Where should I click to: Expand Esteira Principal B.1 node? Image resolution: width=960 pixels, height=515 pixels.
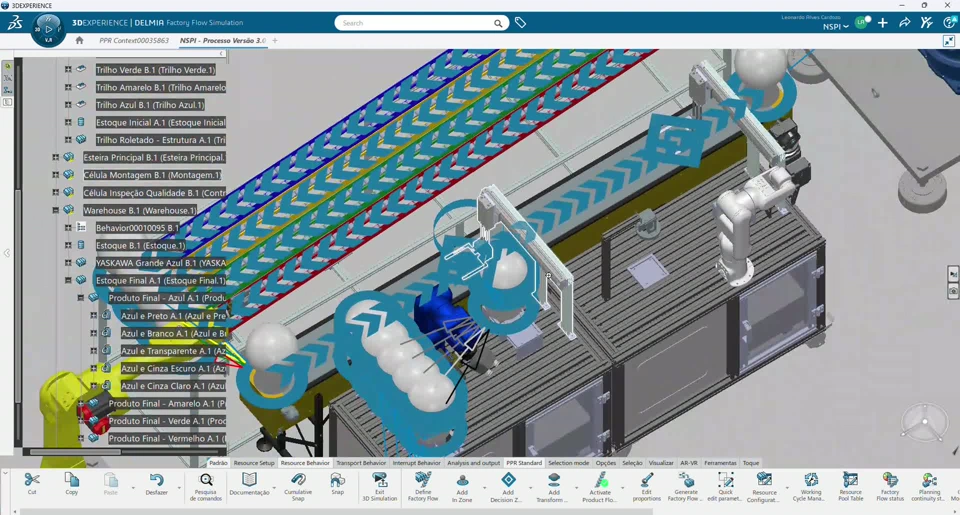click(x=56, y=157)
